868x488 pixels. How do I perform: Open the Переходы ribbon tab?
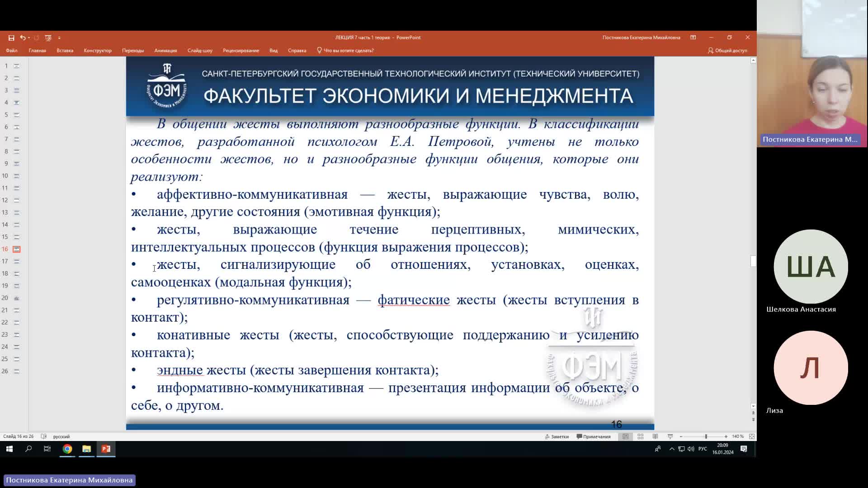coord(133,51)
